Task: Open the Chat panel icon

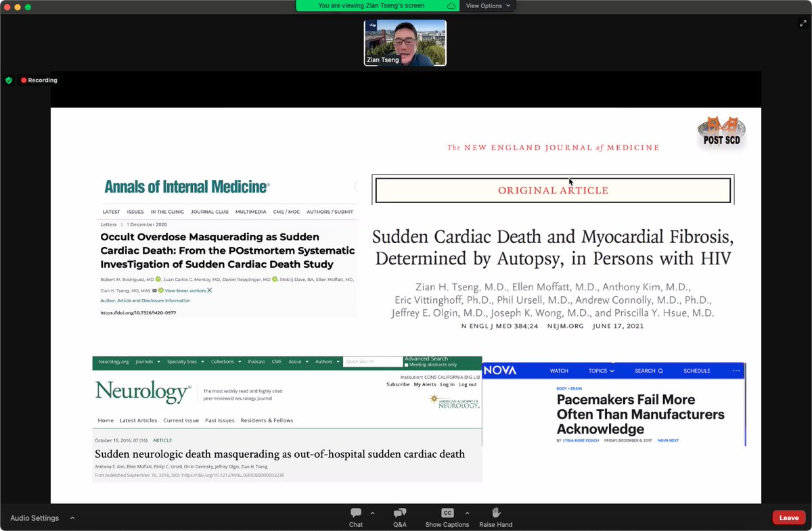Action: 356,513
